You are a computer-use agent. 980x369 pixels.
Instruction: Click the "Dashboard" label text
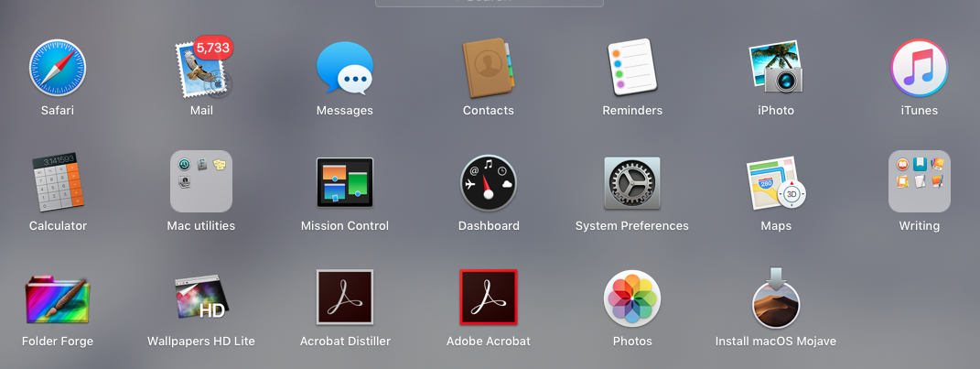coord(488,226)
